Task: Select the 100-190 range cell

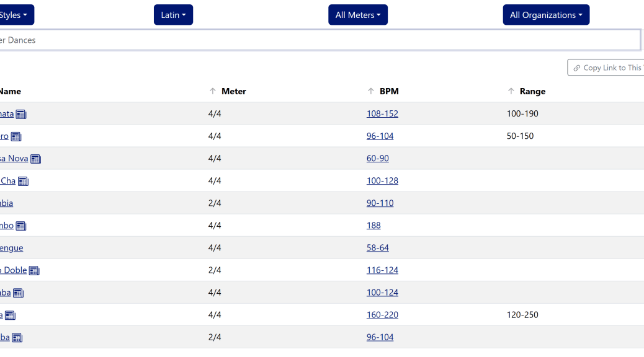Action: pyautogui.click(x=522, y=113)
